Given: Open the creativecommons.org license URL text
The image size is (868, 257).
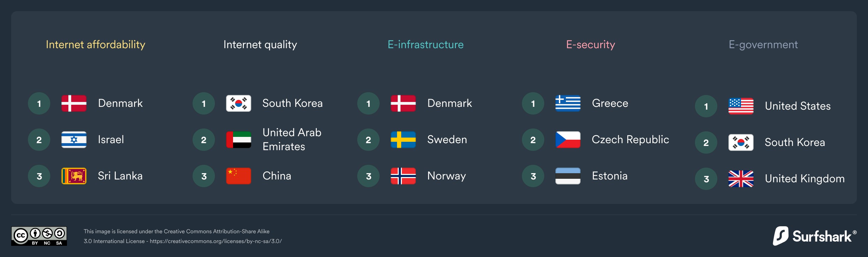Looking at the screenshot, I should (216, 241).
